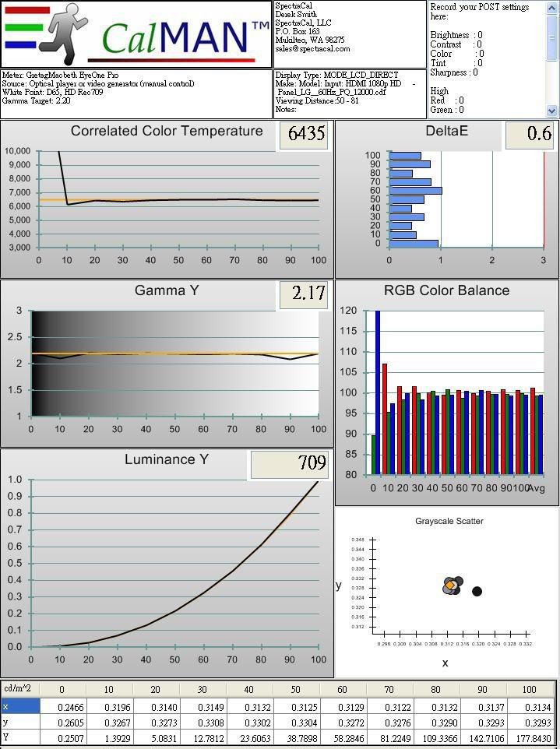Screen dimensions: 560x749
Task: Click the black outlier dot in Grayscale Scatter
Action: [x=477, y=592]
